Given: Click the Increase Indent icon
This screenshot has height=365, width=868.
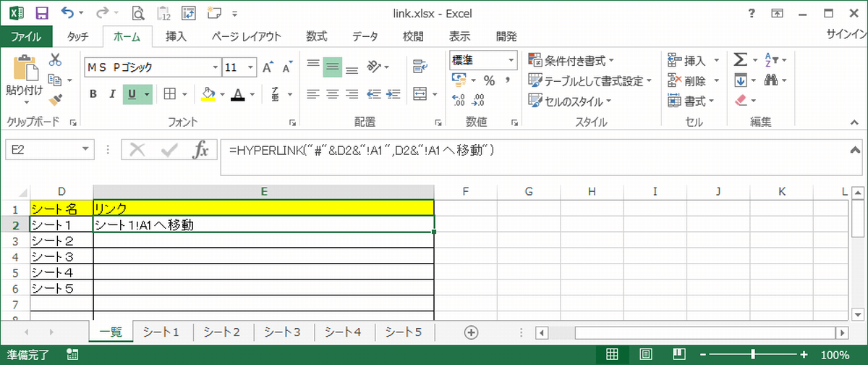Looking at the screenshot, I should [393, 93].
